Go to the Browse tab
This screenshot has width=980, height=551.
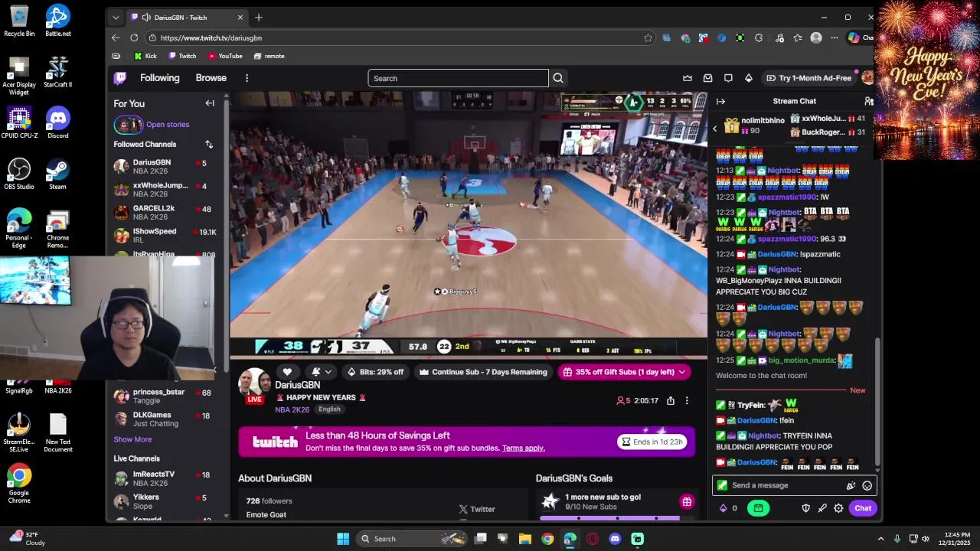pos(211,78)
